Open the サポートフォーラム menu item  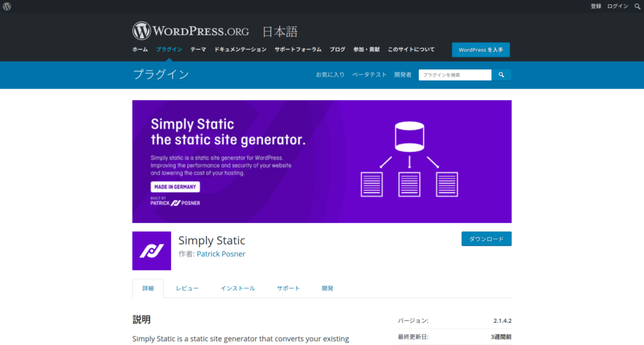297,50
